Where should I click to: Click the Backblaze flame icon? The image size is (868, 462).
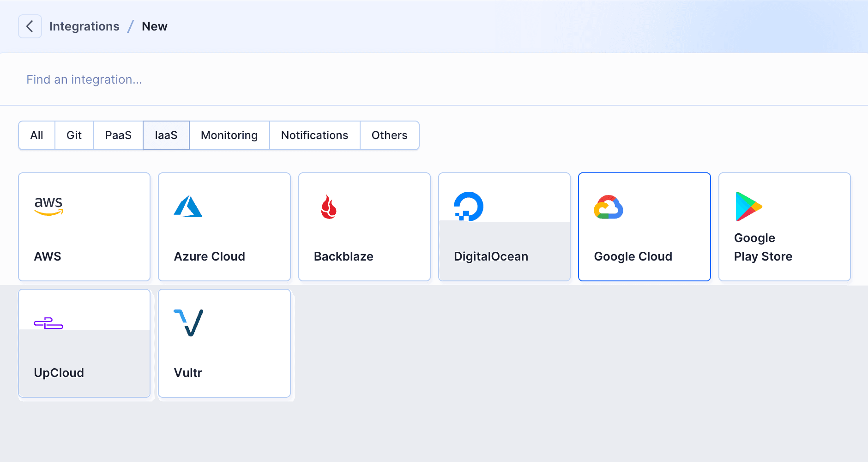329,207
